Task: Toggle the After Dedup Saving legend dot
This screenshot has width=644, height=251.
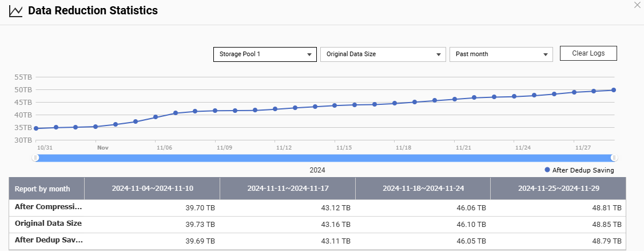Action: click(x=547, y=170)
